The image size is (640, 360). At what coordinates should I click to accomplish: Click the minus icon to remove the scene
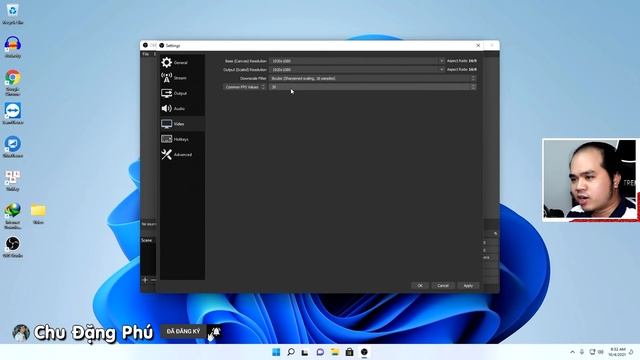(153, 280)
